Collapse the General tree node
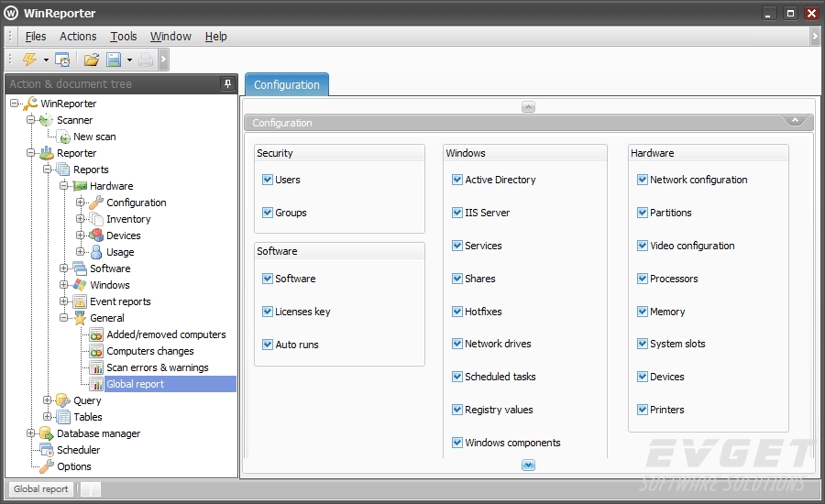Screen dimensions: 825x504 [63, 318]
